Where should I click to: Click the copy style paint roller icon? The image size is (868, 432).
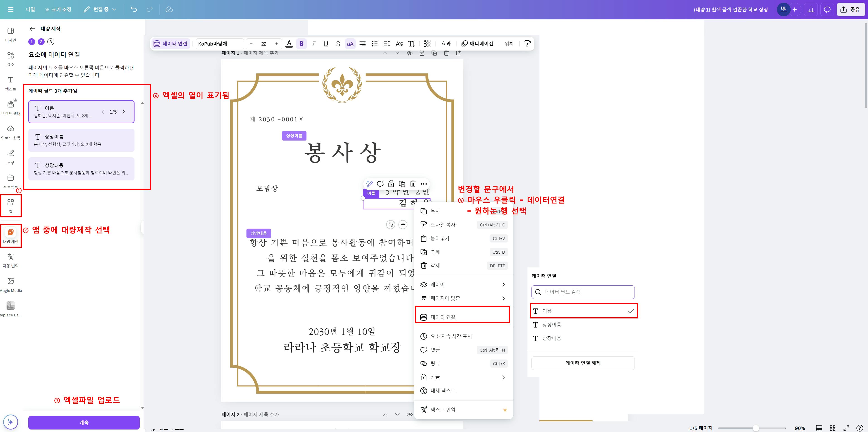[527, 44]
